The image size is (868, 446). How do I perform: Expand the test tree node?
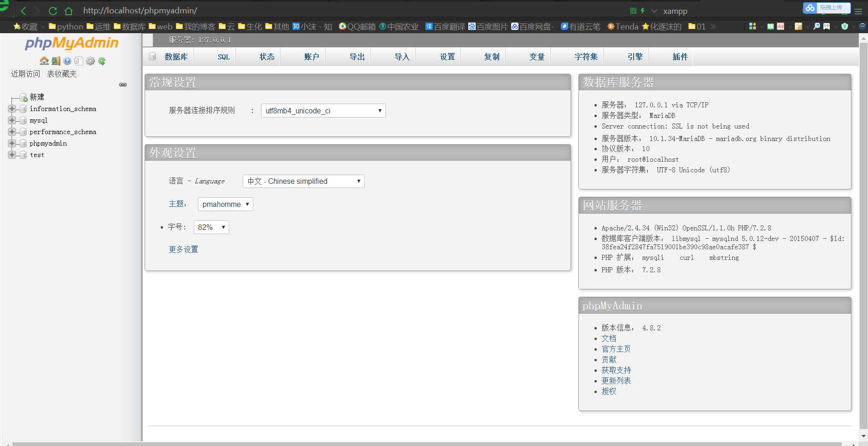point(12,155)
